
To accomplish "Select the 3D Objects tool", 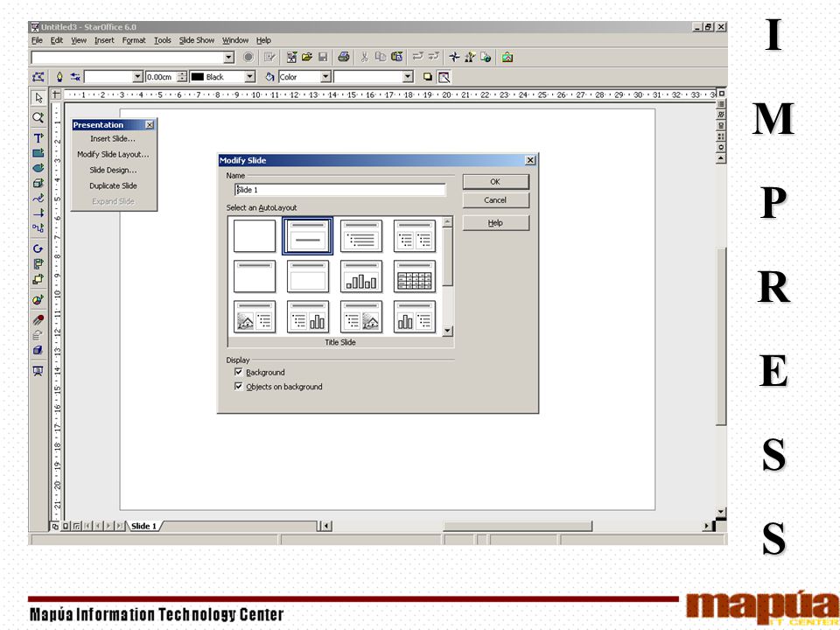I will [38, 183].
